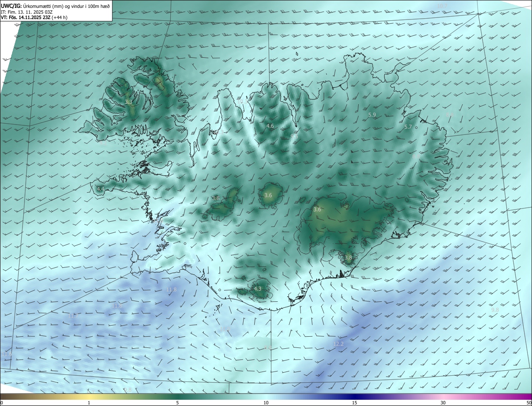Click the 15 tick on the color scale
Viewport: 532px width, 406px height.
355,403
